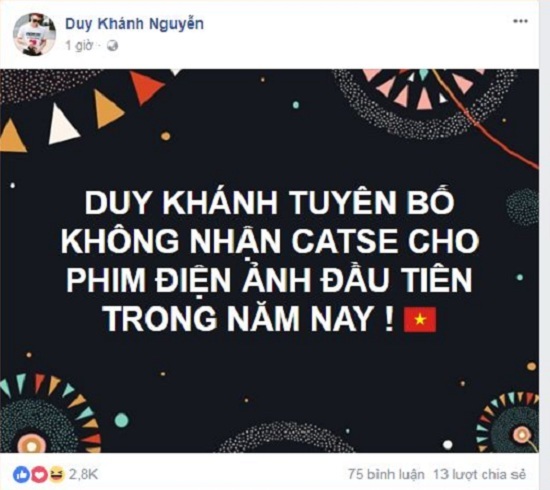Viewport: 550px width, 490px height.
Task: Click the 'DUY KHÁNH TUYÊN BỐ' headline line
Action: point(270,202)
